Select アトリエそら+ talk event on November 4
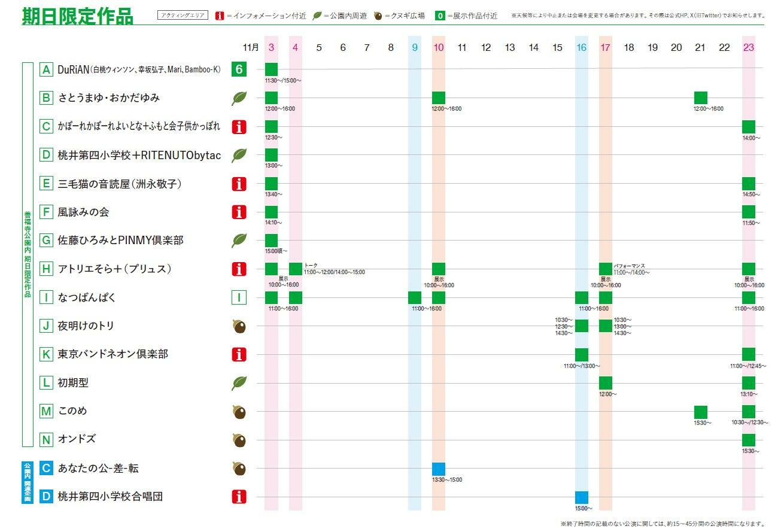This screenshot has width=784, height=532. click(x=296, y=269)
